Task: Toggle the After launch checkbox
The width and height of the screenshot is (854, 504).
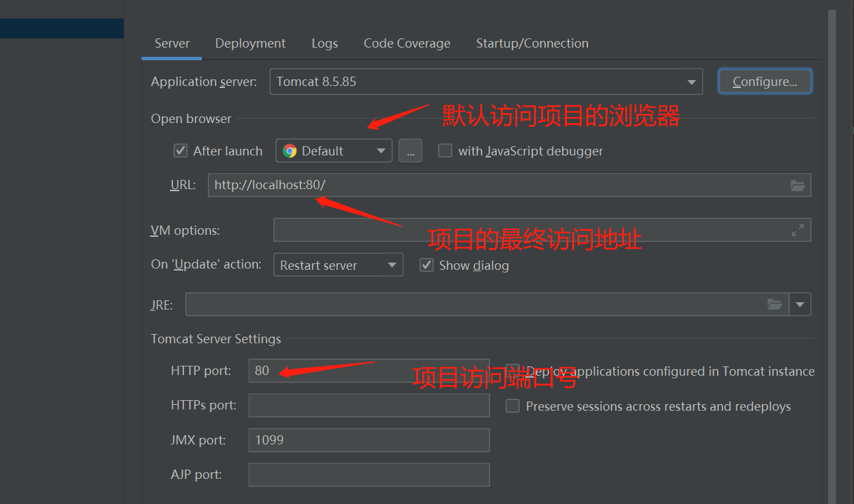Action: (x=181, y=151)
